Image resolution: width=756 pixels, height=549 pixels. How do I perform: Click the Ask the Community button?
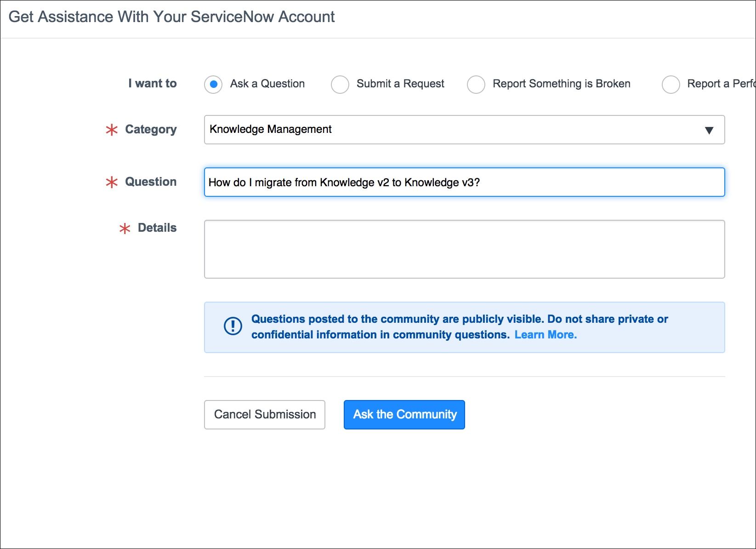pyautogui.click(x=404, y=414)
